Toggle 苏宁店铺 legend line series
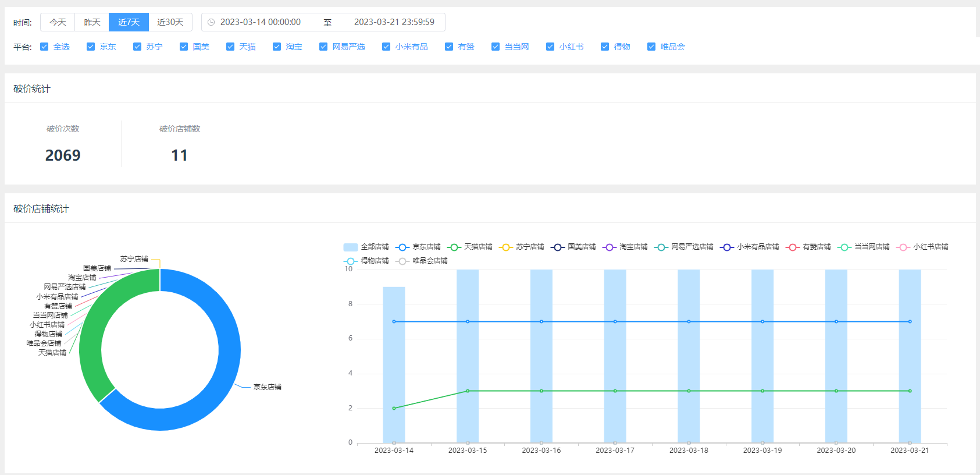The image size is (980, 475). point(521,247)
